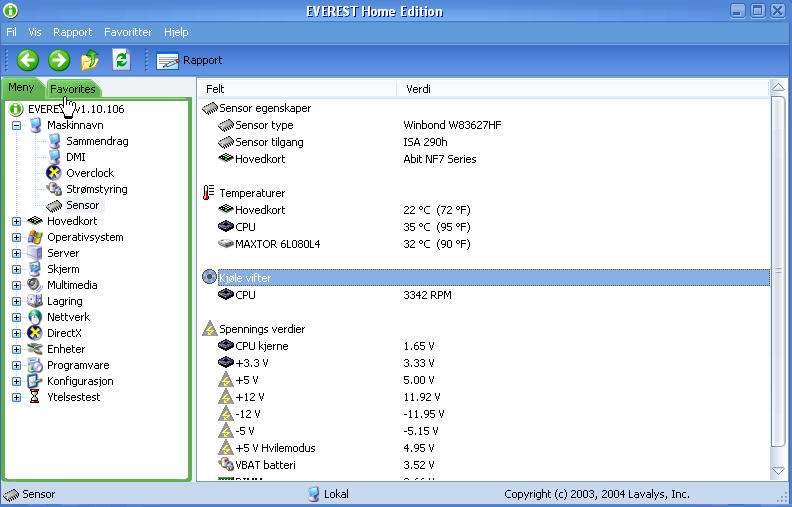Click the Ytelsestest hourglass icon
792x507 pixels.
34,397
